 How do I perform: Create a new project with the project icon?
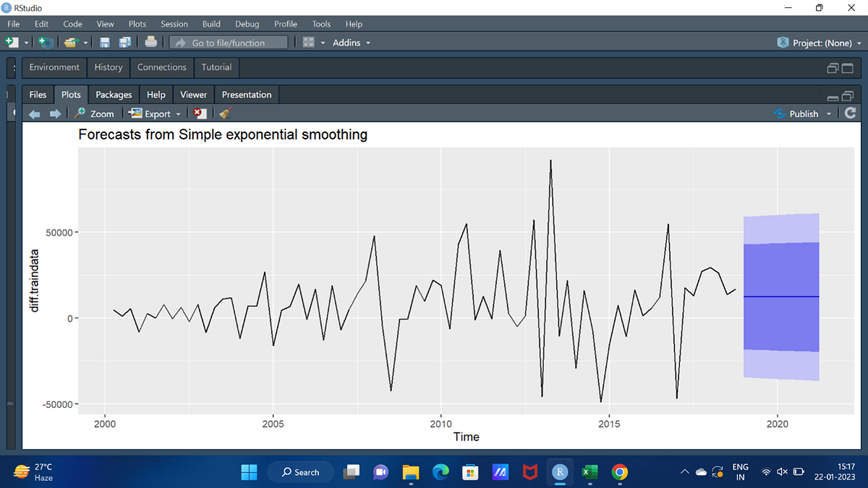(x=45, y=42)
